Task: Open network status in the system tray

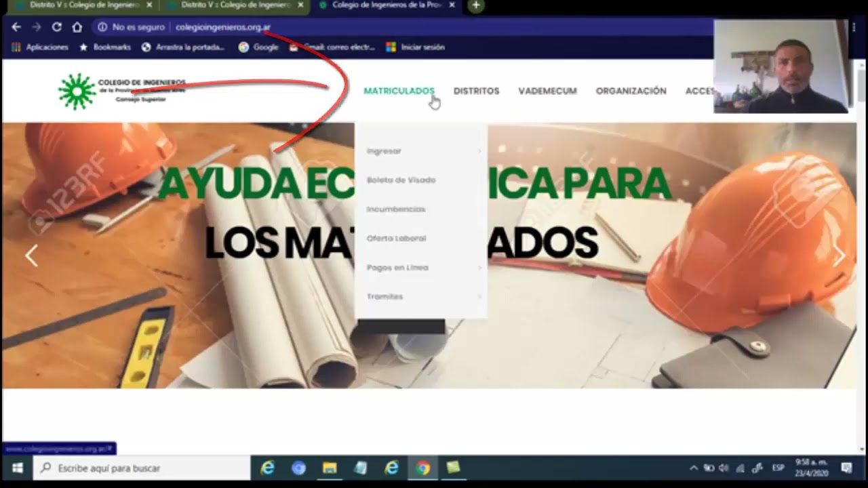Action: click(741, 468)
